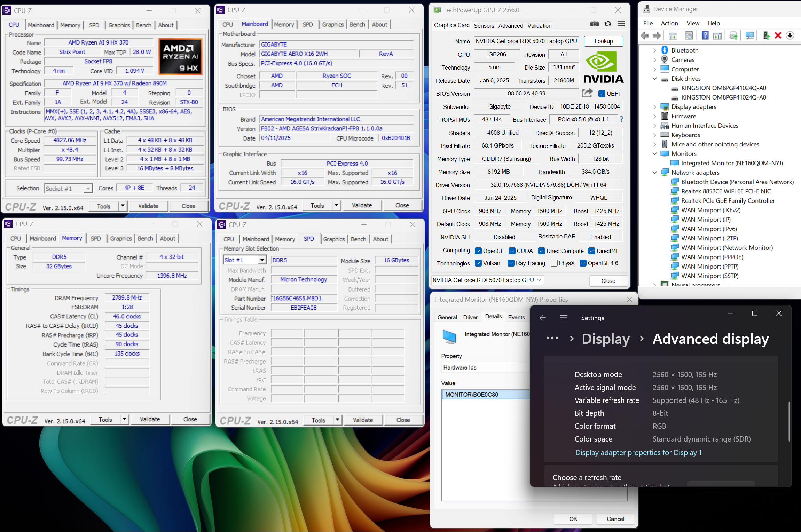Expand the Display adapters node
The width and height of the screenshot is (801, 532).
655,107
